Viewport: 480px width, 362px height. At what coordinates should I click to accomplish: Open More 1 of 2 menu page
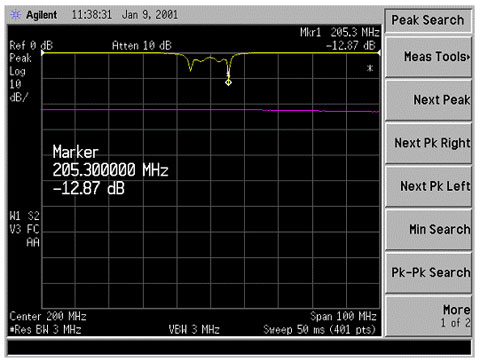[x=428, y=316]
